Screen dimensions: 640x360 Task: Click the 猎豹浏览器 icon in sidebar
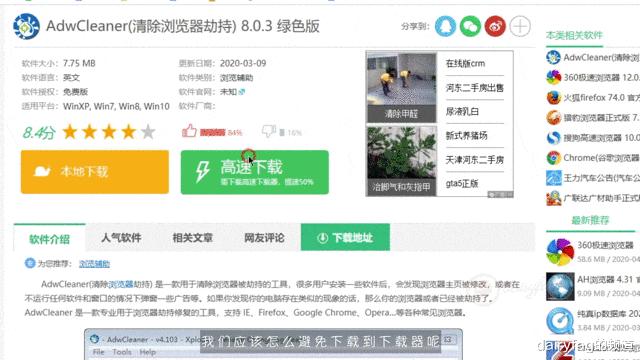click(553, 118)
